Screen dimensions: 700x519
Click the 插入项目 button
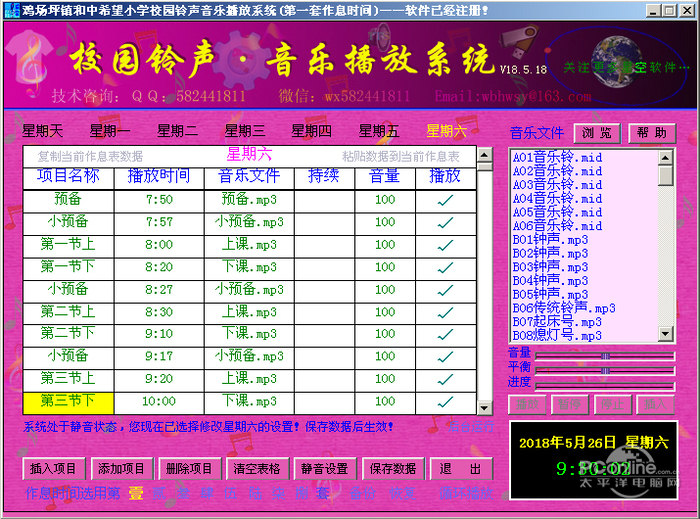click(53, 469)
